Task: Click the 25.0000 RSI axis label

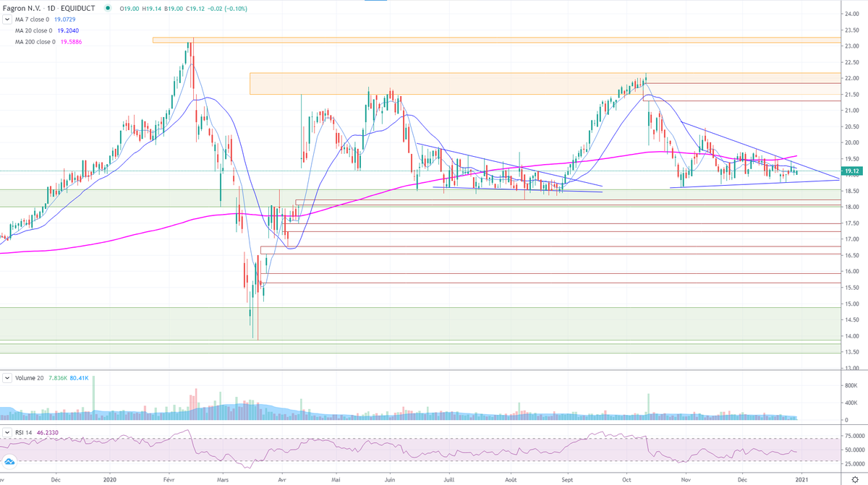Action: [854, 464]
